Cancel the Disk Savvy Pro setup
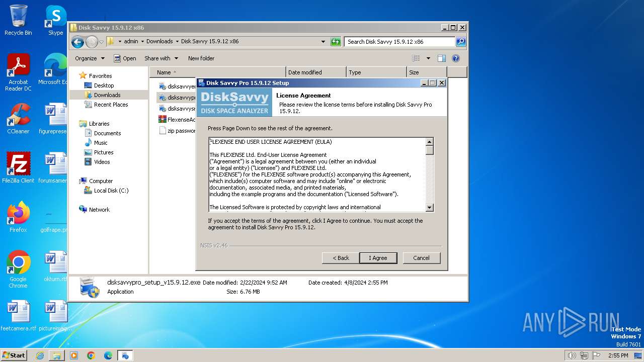The width and height of the screenshot is (644, 362). [422, 258]
